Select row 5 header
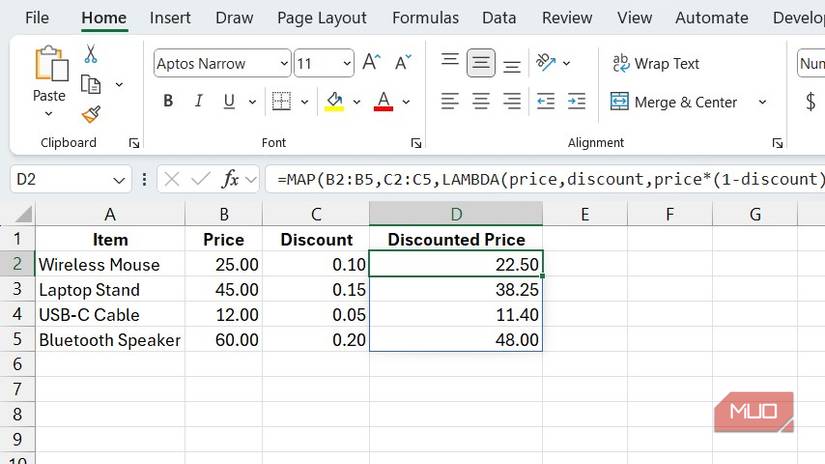The width and height of the screenshot is (825, 464). click(17, 339)
